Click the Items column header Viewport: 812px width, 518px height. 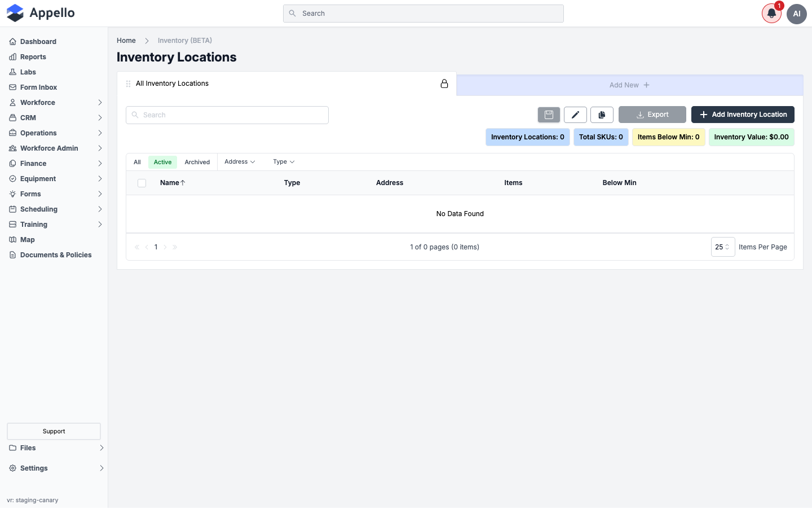[x=513, y=183]
